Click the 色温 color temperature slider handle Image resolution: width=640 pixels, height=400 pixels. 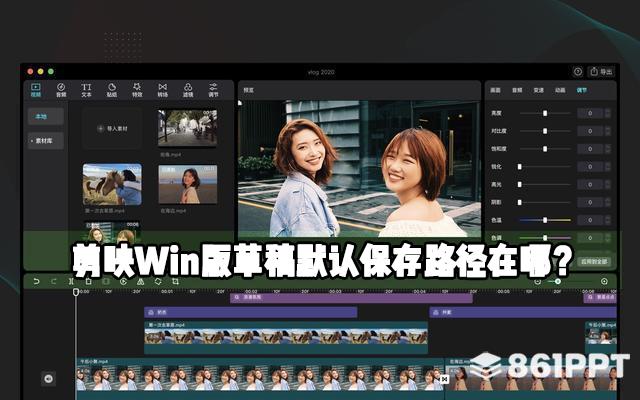pos(545,220)
